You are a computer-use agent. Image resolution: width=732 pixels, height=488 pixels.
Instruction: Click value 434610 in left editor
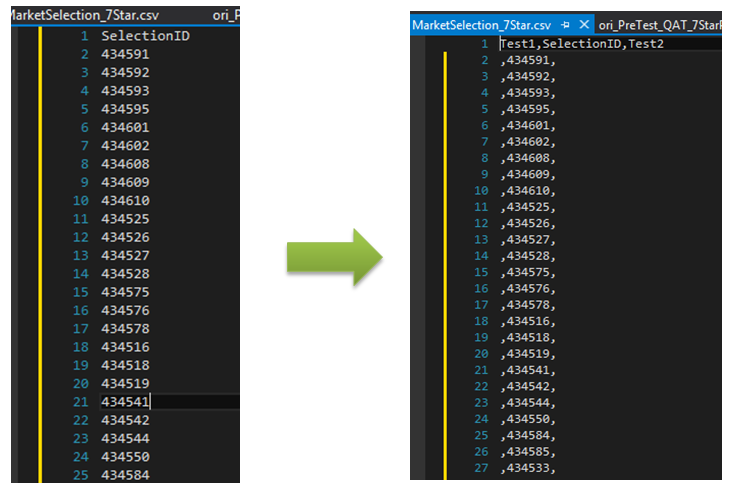tap(125, 200)
